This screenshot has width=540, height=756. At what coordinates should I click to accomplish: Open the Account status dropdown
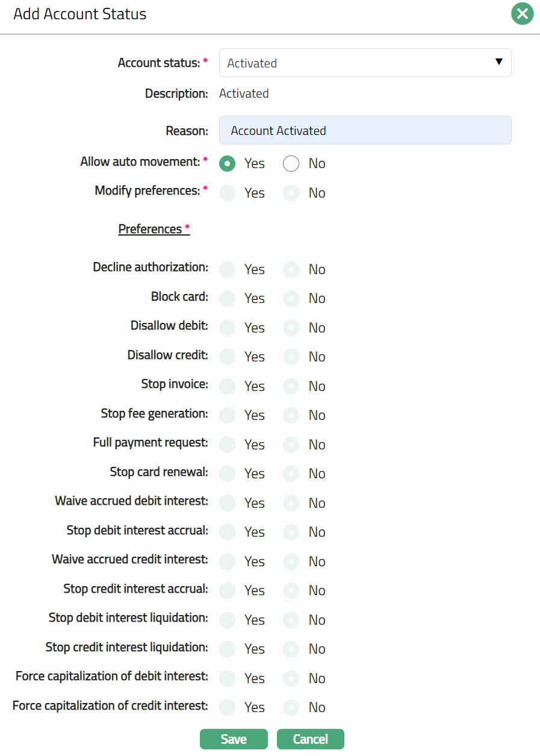click(365, 63)
